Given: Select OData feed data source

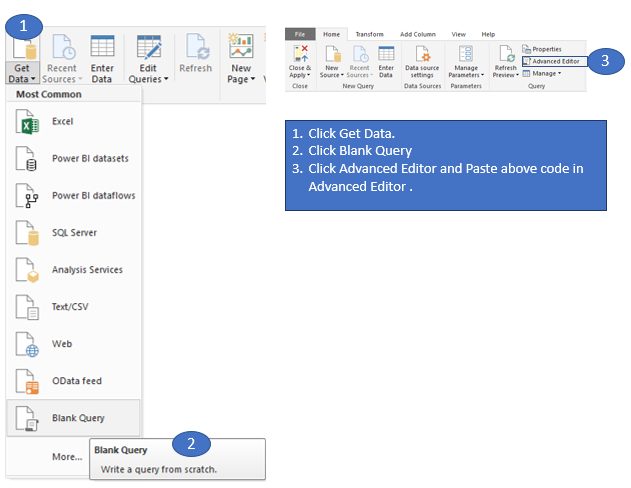Looking at the screenshot, I should click(x=73, y=381).
